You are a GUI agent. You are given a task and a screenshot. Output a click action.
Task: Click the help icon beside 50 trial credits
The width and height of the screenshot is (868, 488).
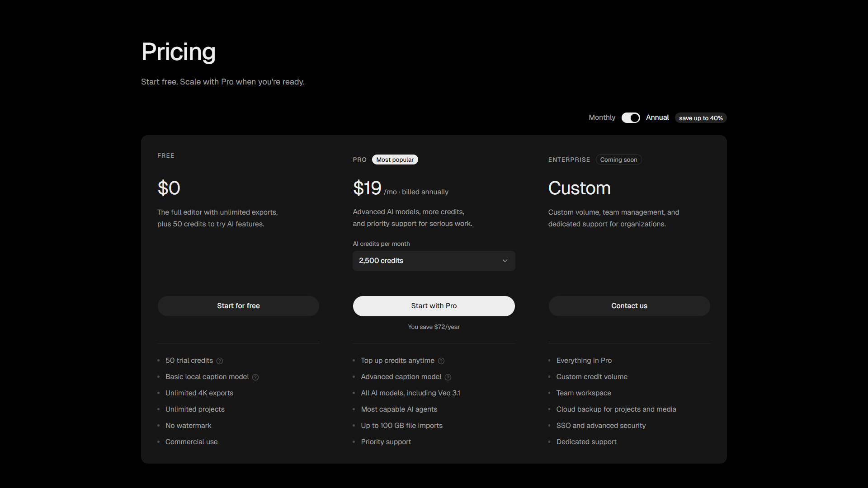coord(220,361)
